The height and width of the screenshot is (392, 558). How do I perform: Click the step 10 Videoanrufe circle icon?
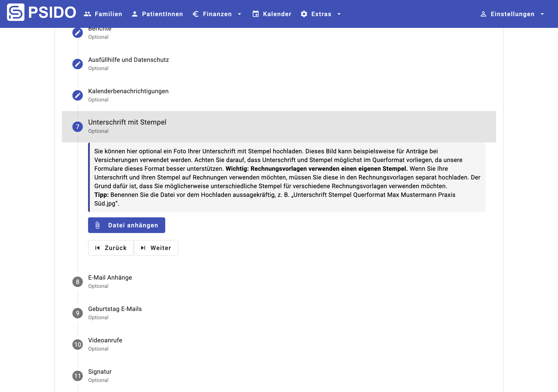78,344
